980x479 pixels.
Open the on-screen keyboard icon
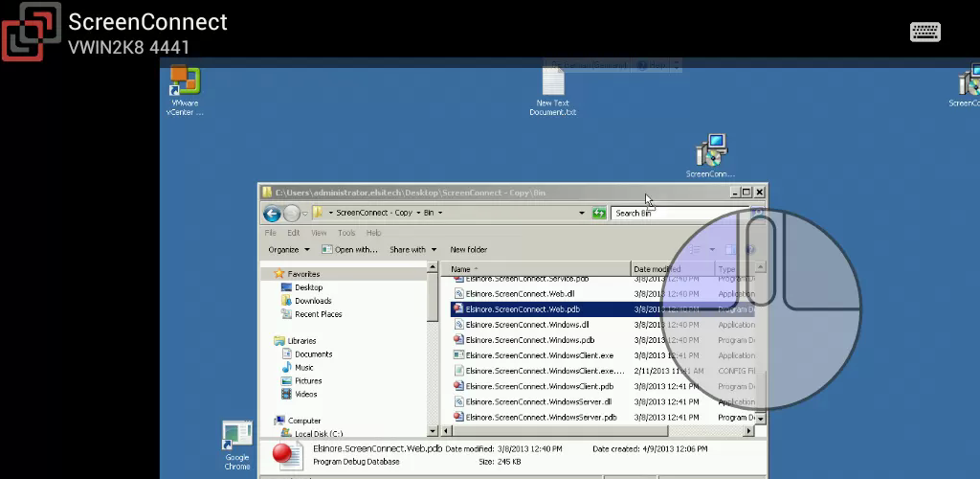[925, 32]
